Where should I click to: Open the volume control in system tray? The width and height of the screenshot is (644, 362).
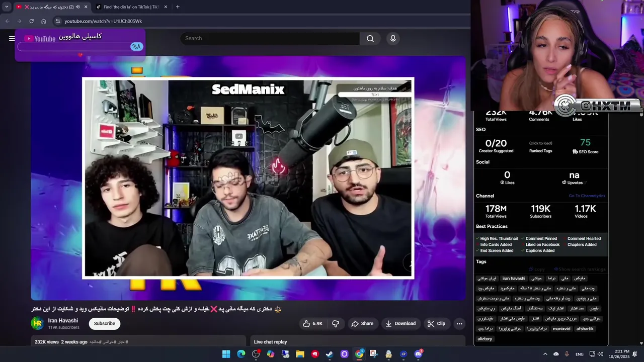[x=600, y=354]
